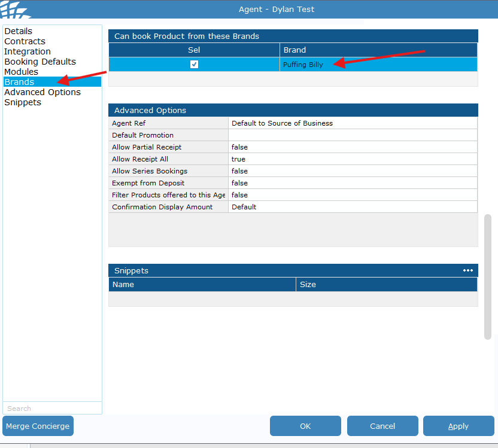498x448 pixels.
Task: Open the Details section
Action: [19, 31]
